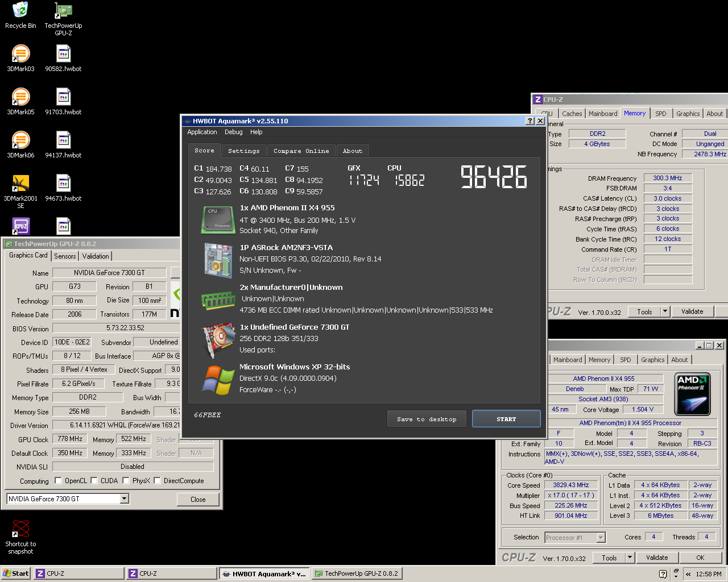Click the START button in Aquamark
This screenshot has width=728, height=582.
[506, 419]
